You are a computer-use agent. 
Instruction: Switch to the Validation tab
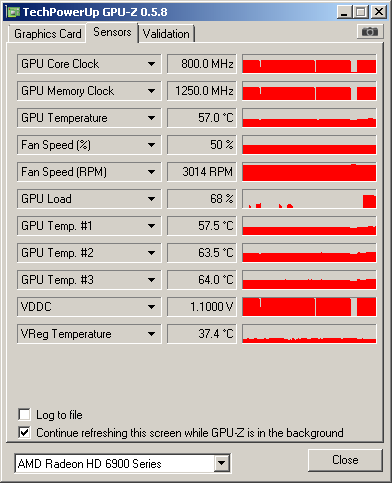166,34
